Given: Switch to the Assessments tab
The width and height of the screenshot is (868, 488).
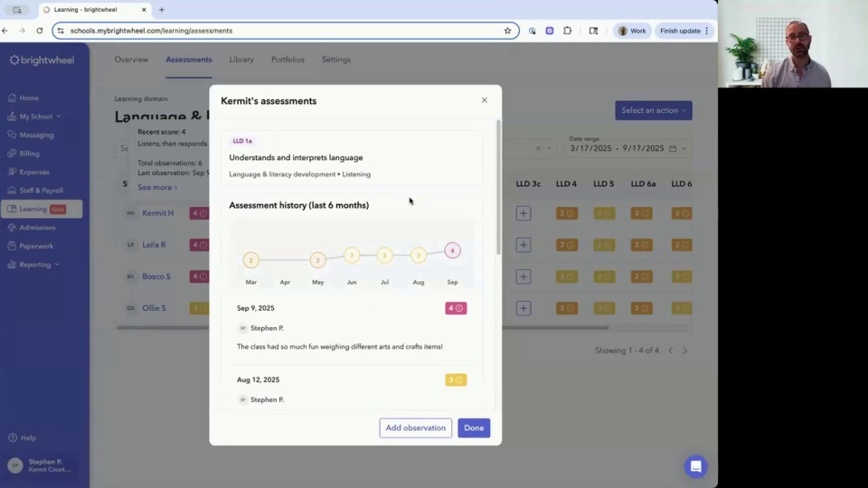Looking at the screenshot, I should pyautogui.click(x=189, y=60).
